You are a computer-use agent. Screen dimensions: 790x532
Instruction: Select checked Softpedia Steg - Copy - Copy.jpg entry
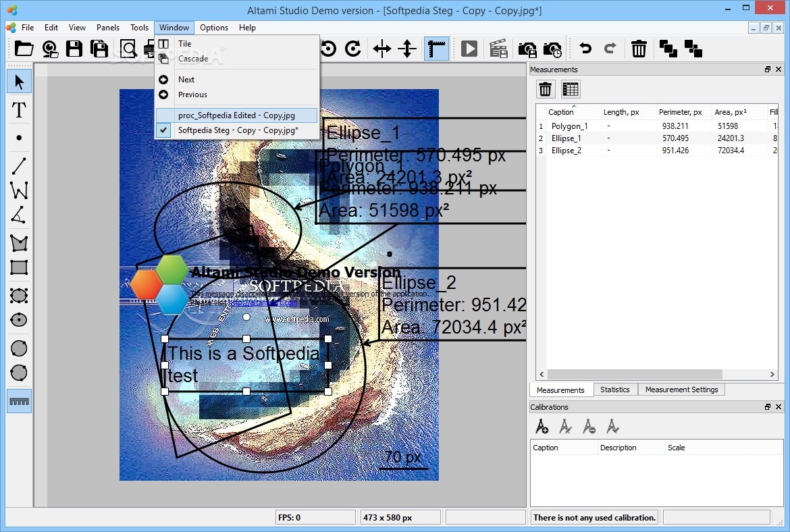[x=237, y=130]
